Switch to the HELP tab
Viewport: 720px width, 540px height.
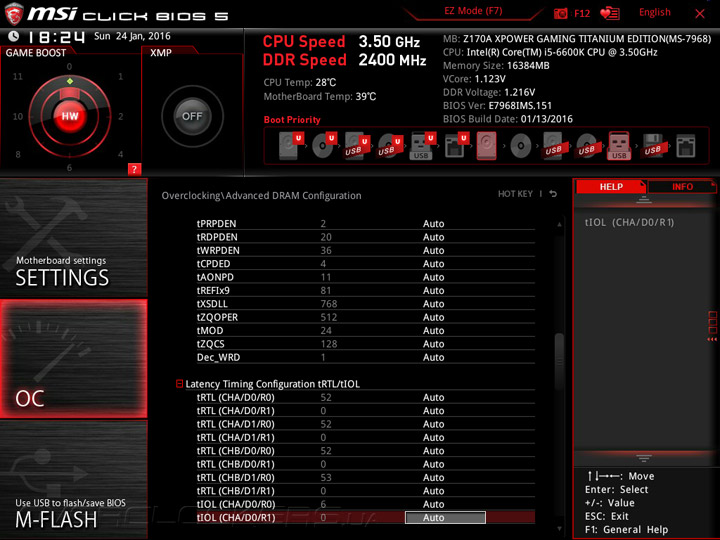[611, 186]
